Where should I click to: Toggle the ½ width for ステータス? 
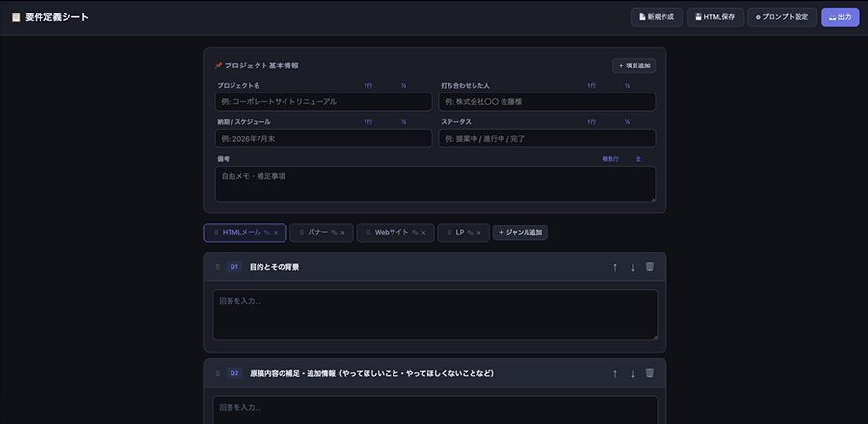627,122
